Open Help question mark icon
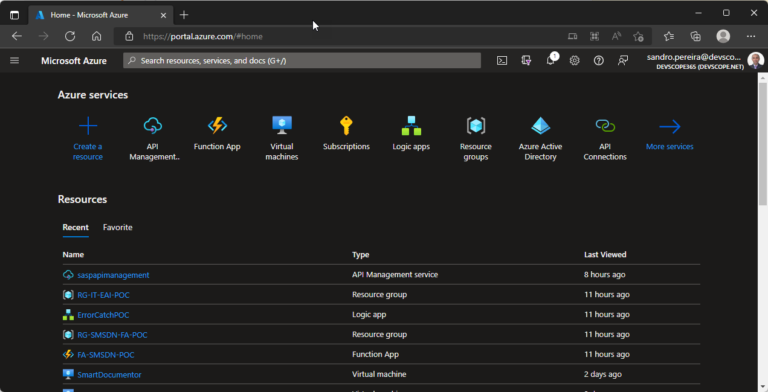 tap(599, 61)
